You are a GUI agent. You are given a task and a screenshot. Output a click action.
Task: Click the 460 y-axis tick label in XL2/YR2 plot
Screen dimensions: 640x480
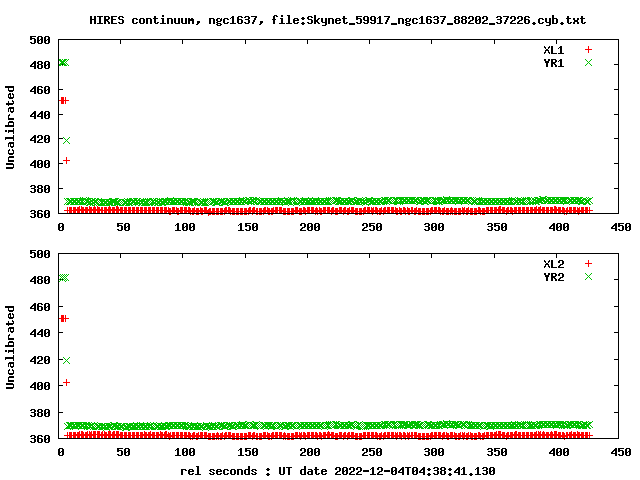[x=40, y=307]
